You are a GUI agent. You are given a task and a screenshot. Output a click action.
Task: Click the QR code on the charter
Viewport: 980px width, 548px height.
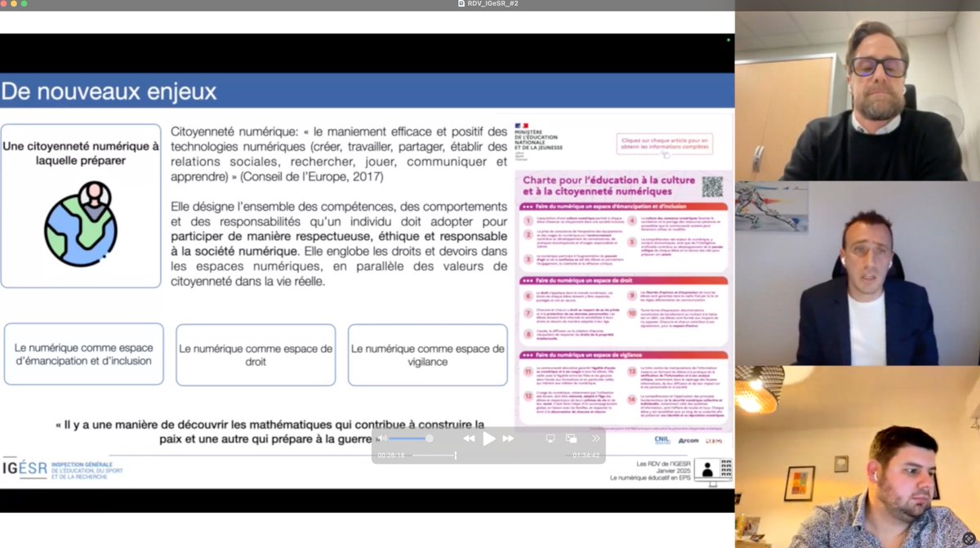[x=712, y=186]
